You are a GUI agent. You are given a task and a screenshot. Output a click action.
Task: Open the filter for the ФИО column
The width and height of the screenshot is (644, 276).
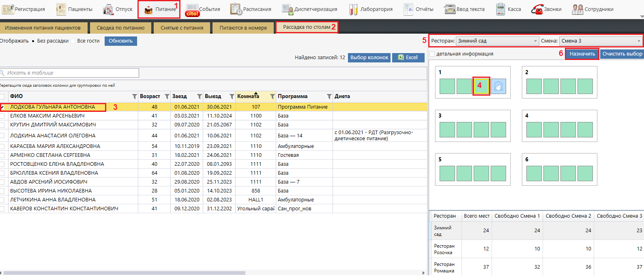tap(134, 96)
